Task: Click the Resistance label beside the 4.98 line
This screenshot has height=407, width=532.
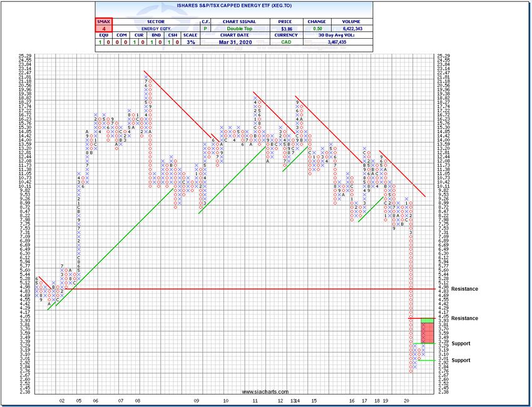Action: [x=464, y=289]
